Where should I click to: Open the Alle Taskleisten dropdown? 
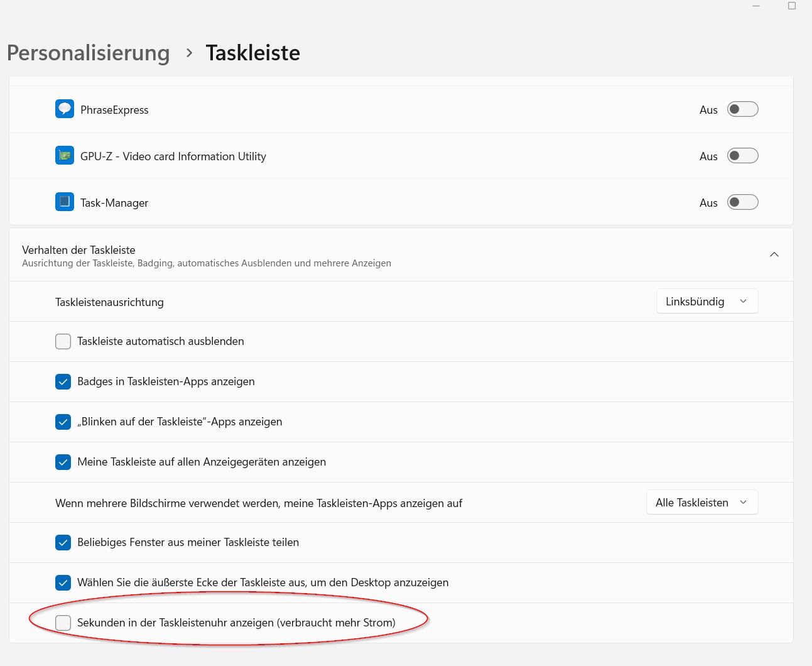pos(702,503)
